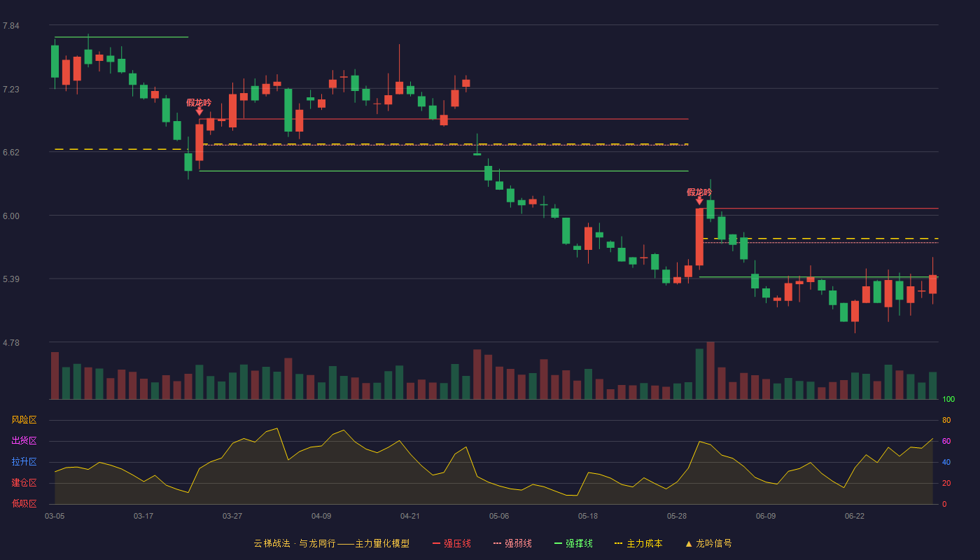The image size is (980, 560).
Task: Toggle the 强压线 legend entry
Action: tap(451, 543)
